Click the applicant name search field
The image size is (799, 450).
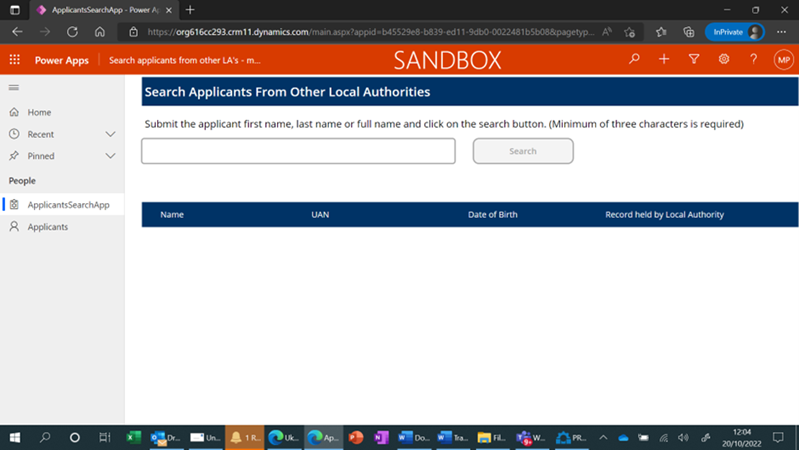(298, 151)
